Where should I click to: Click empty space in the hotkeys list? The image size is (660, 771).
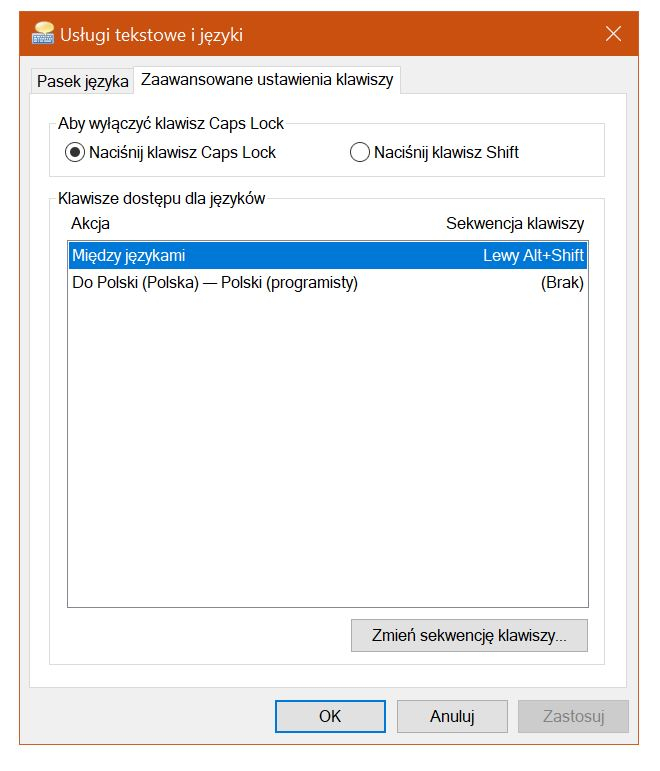[x=327, y=450]
